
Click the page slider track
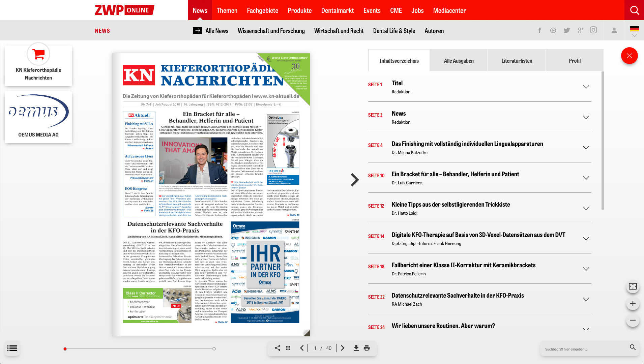click(x=140, y=349)
